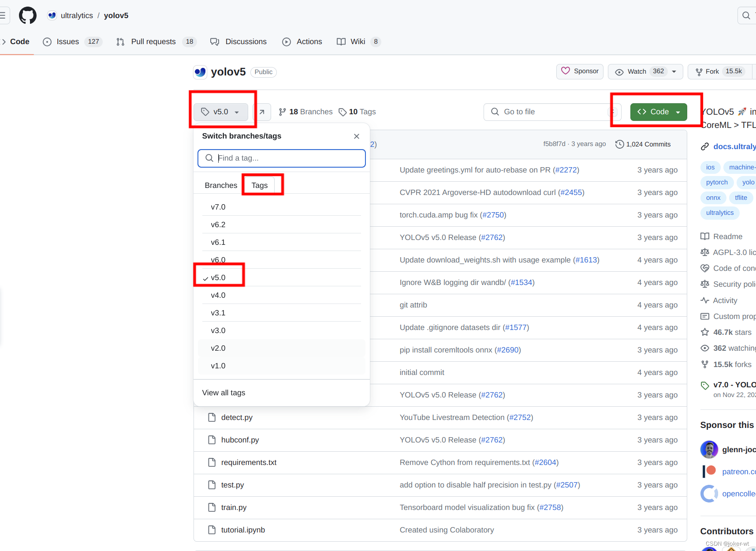
Task: Click the Go to file search field
Action: (x=552, y=112)
